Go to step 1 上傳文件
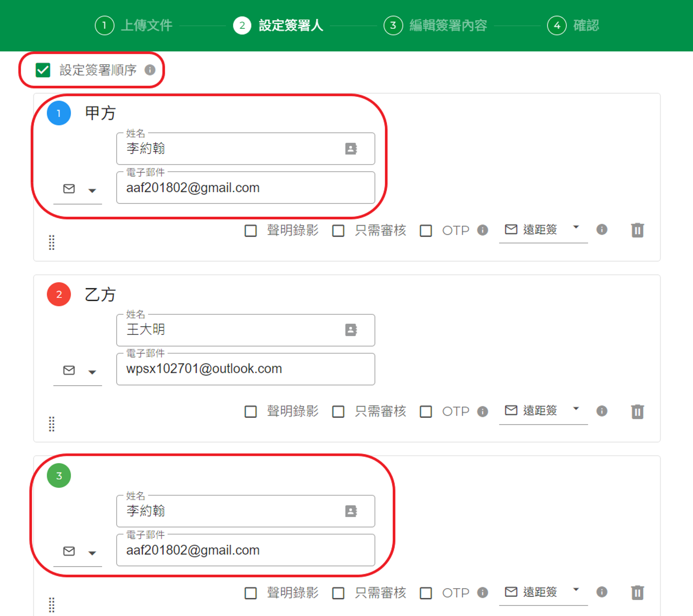 pos(133,25)
